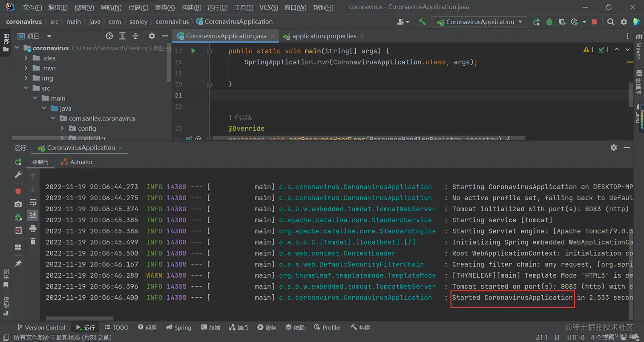
Task: Restore layout icon in Run panel
Action: tap(18, 247)
